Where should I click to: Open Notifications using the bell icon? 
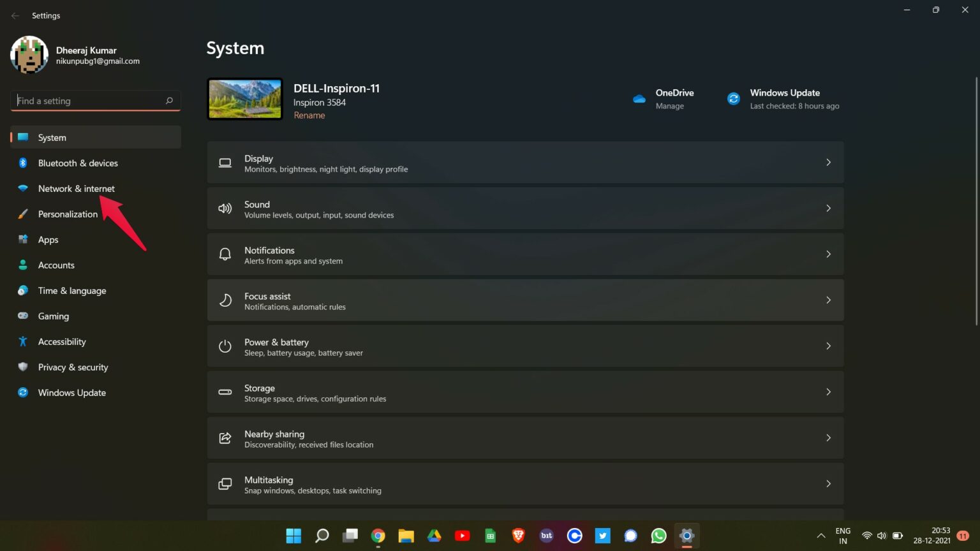(225, 254)
